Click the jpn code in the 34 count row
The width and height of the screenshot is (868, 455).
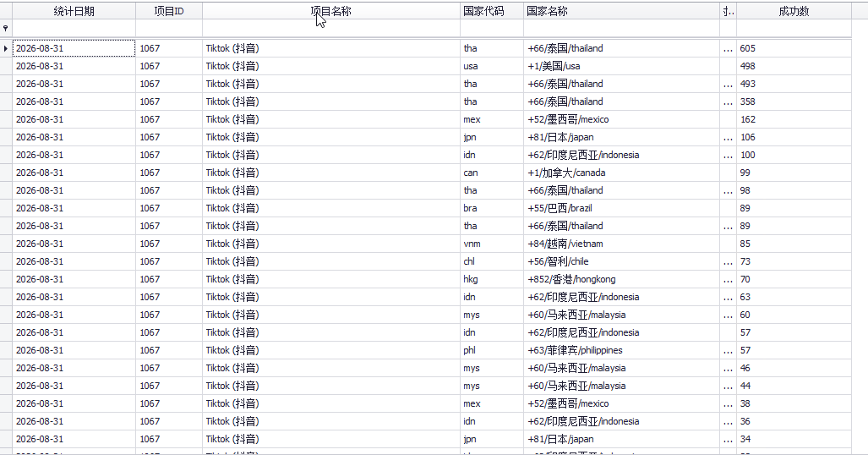(x=492, y=438)
